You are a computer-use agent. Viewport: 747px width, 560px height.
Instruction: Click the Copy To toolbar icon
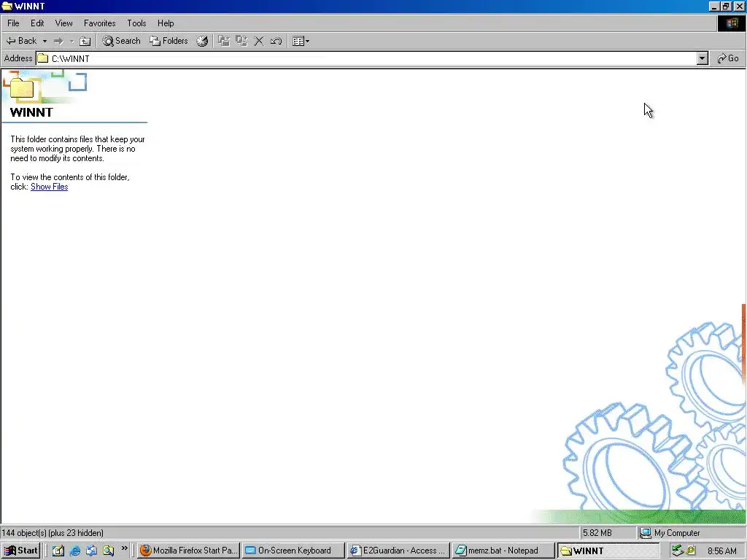[241, 41]
